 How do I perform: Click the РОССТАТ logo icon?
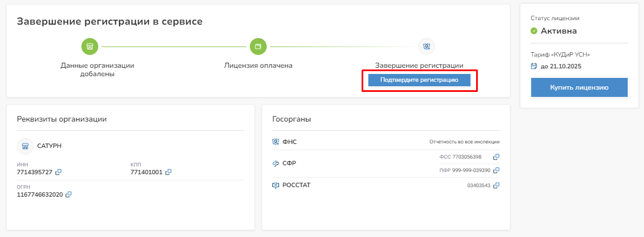pos(275,185)
